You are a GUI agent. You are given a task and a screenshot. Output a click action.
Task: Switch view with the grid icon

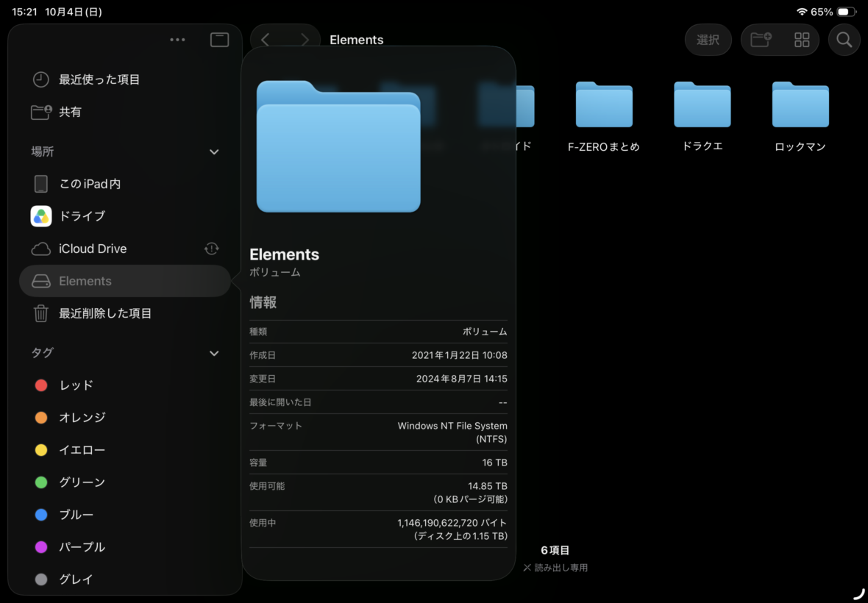tap(802, 40)
